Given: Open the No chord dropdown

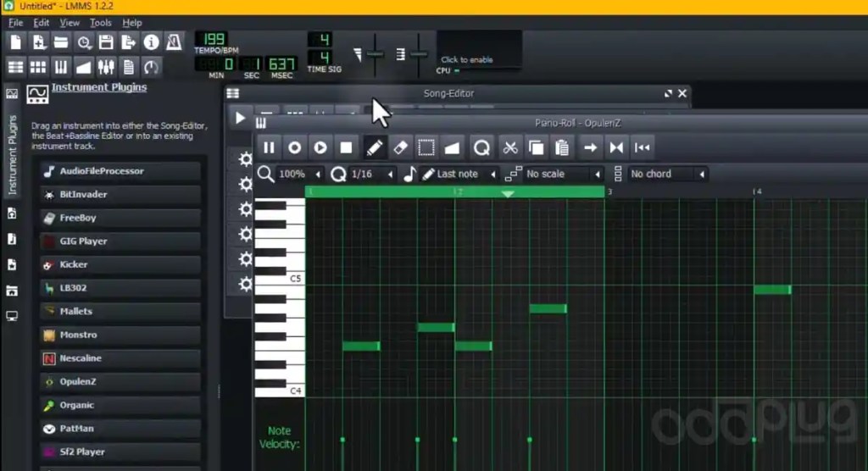Looking at the screenshot, I should [668, 174].
